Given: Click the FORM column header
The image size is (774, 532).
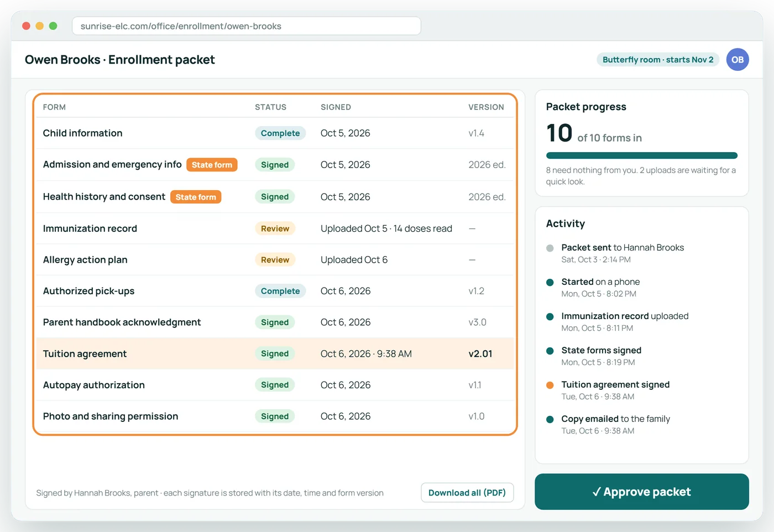Looking at the screenshot, I should [54, 107].
